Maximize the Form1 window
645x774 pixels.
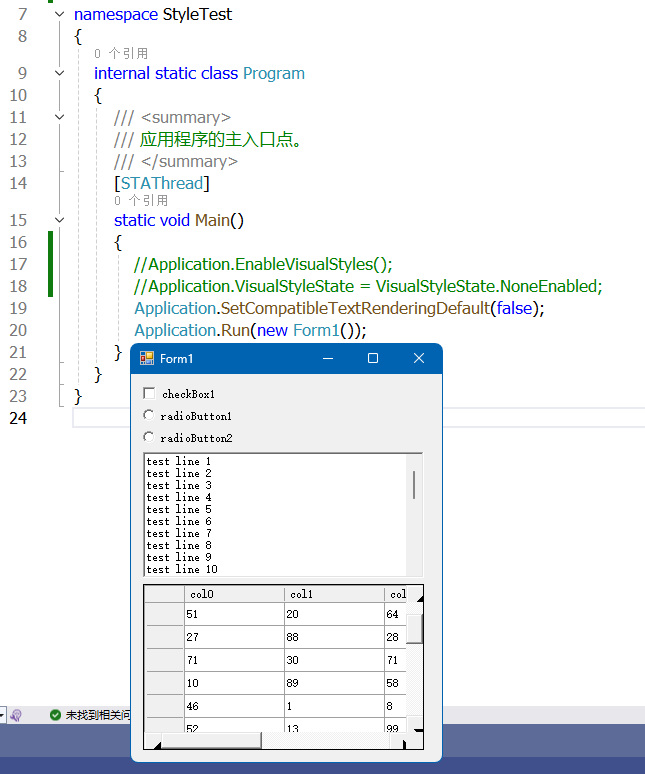[x=373, y=358]
